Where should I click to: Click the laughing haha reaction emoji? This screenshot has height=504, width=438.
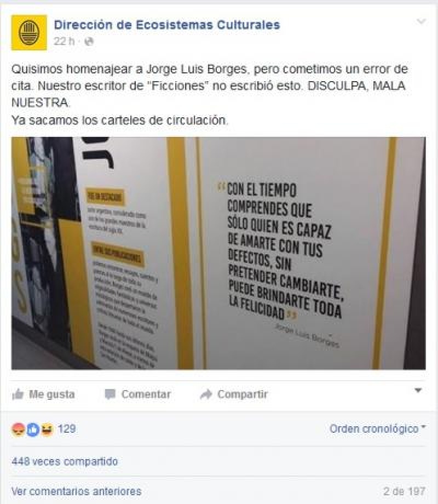pos(47,429)
